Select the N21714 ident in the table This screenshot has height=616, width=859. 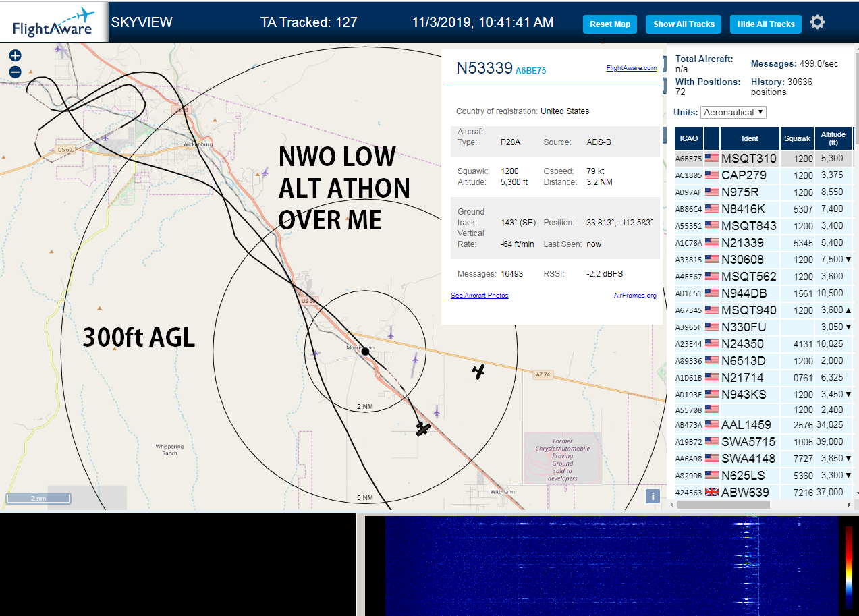coord(742,378)
